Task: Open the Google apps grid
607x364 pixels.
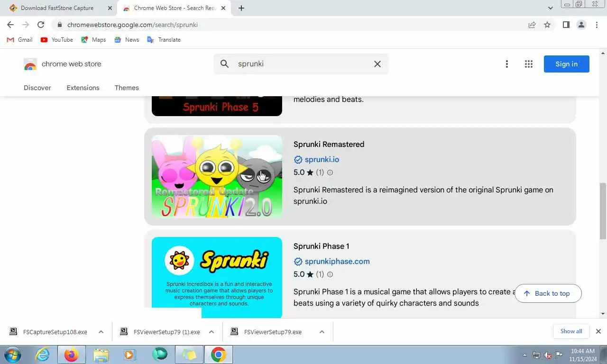Action: pos(529,64)
